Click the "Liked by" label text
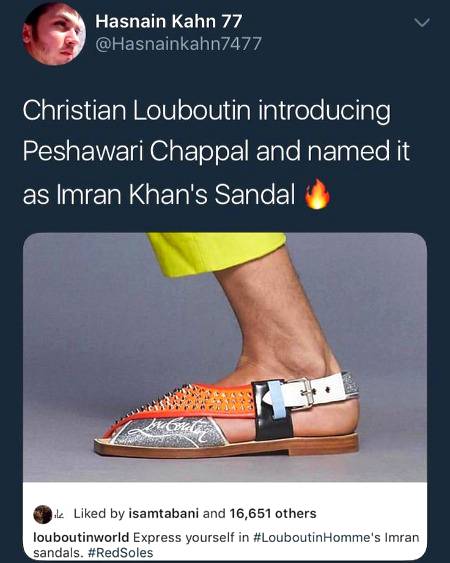The image size is (450, 563). click(x=99, y=513)
